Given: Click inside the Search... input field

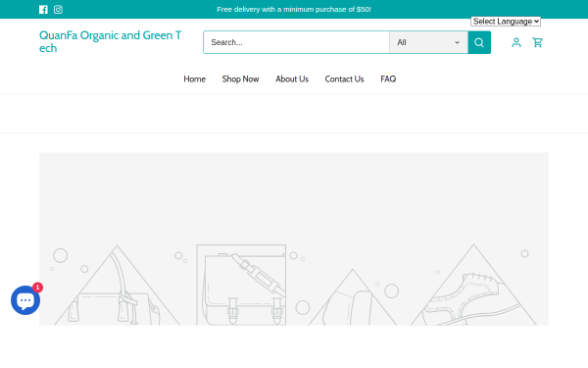Looking at the screenshot, I should click(x=296, y=42).
